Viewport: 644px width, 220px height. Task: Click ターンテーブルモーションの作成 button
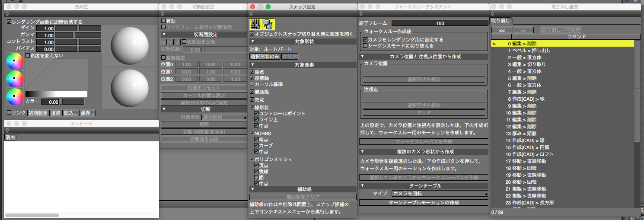pos(424,202)
